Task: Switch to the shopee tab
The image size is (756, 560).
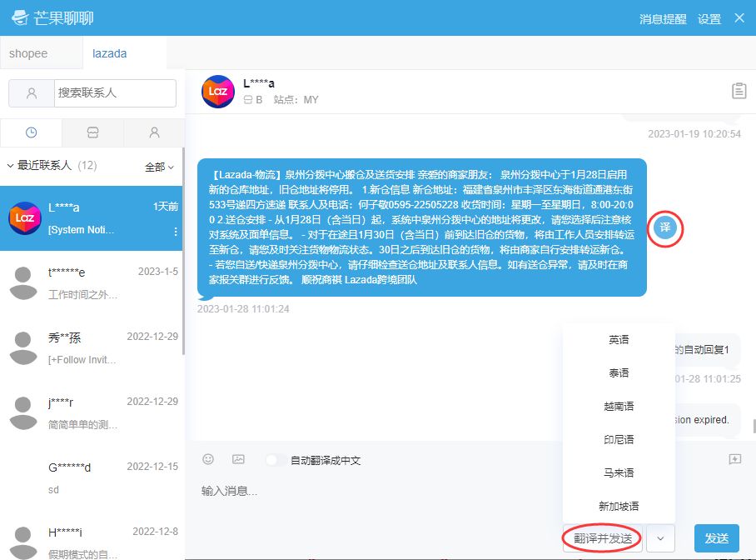Action: pyautogui.click(x=29, y=52)
